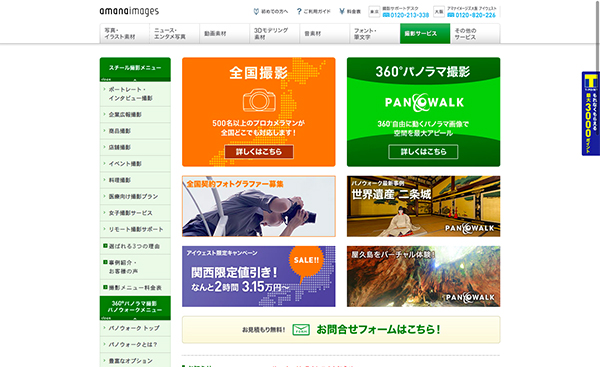Open 女子撮影サービス sidebar item
This screenshot has height=367, width=600.
pos(135,213)
